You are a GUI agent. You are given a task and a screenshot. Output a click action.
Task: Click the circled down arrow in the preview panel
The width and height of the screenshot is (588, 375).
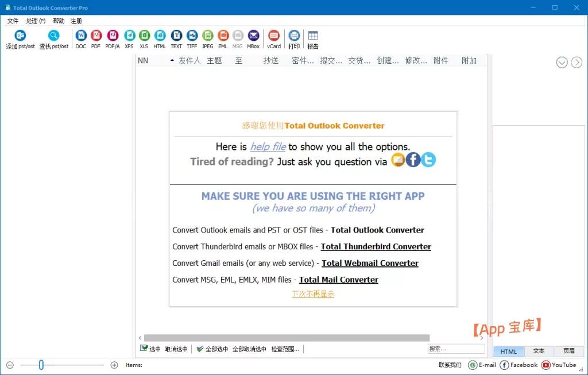pos(562,63)
